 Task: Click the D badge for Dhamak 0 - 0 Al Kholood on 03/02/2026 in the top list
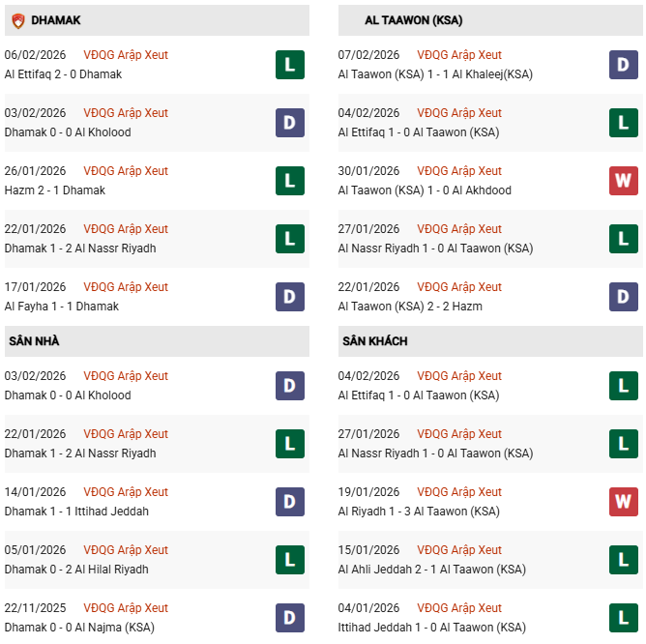[289, 123]
